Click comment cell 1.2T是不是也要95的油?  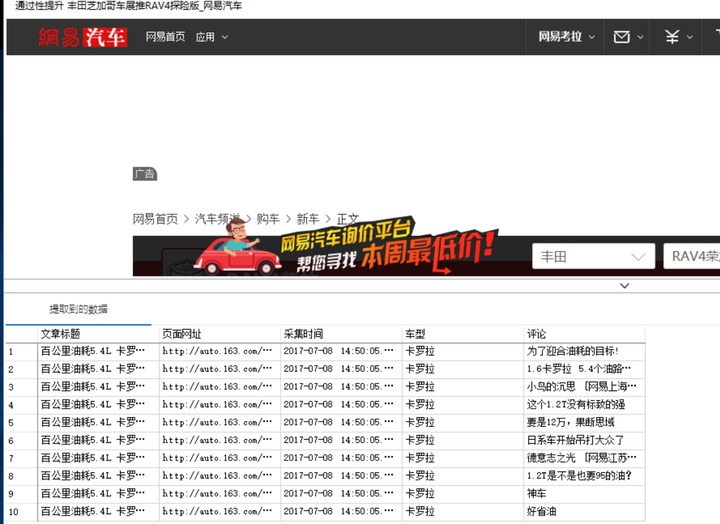585,476
